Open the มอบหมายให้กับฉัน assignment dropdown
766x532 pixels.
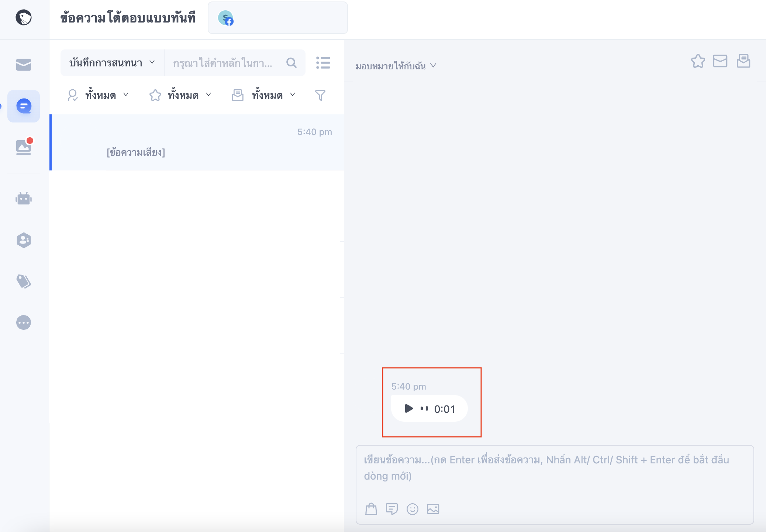point(396,66)
